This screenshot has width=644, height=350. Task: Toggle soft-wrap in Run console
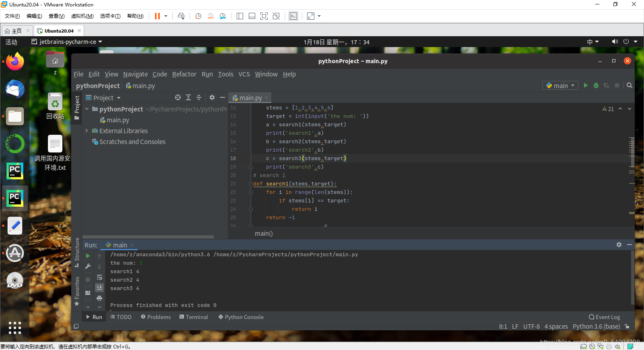point(99,278)
